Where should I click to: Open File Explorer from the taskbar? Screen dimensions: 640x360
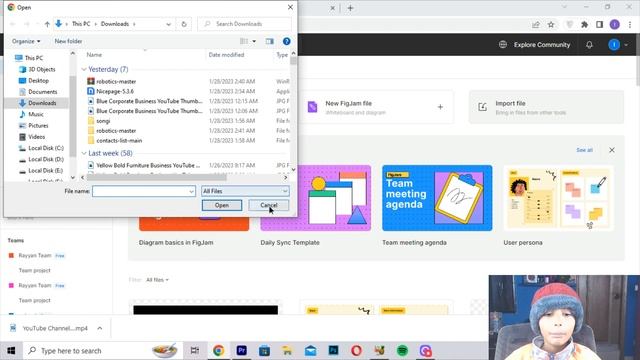pos(287,351)
